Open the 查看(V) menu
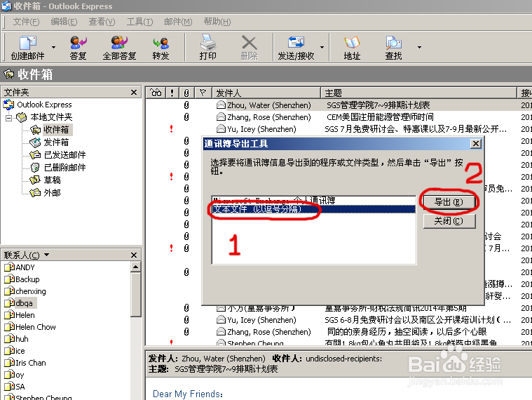The width and height of the screenshot is (532, 400). (x=102, y=22)
